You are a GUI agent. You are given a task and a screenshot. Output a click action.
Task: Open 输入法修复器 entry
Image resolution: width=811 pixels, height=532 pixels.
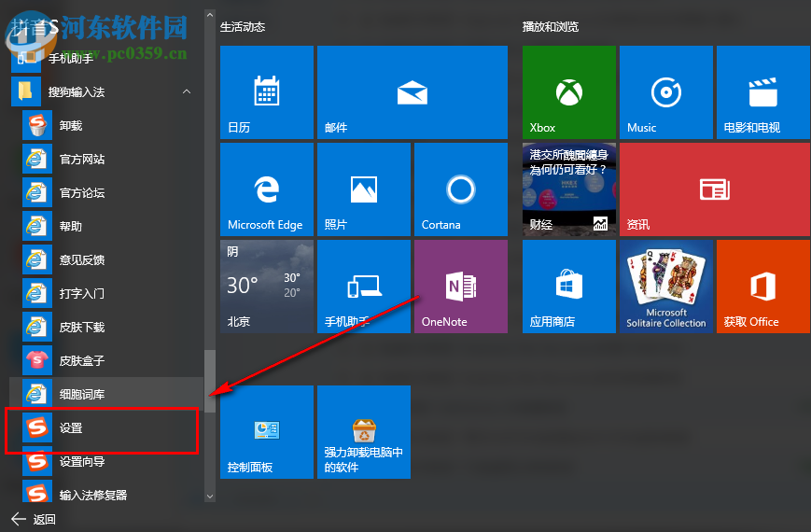(x=106, y=492)
